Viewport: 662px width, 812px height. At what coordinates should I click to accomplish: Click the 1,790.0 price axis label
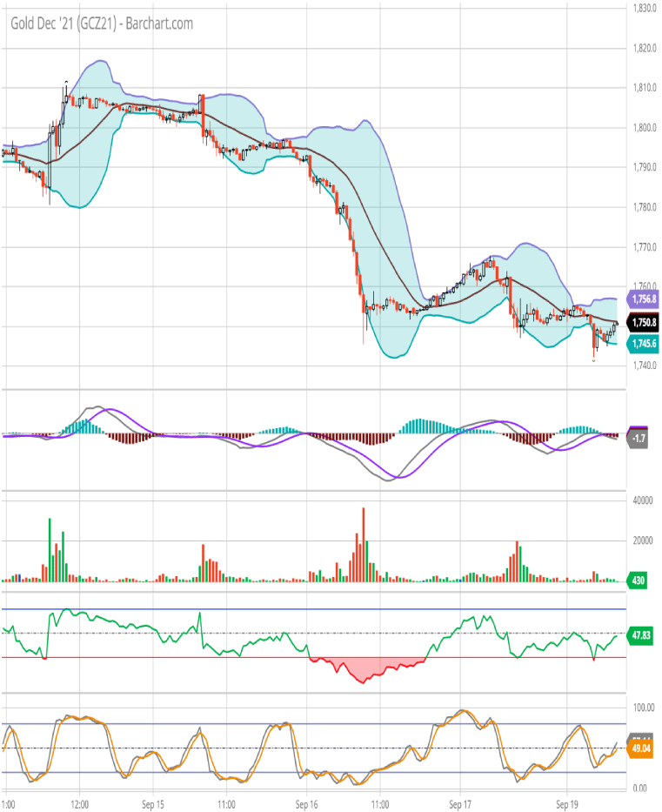pyautogui.click(x=645, y=167)
